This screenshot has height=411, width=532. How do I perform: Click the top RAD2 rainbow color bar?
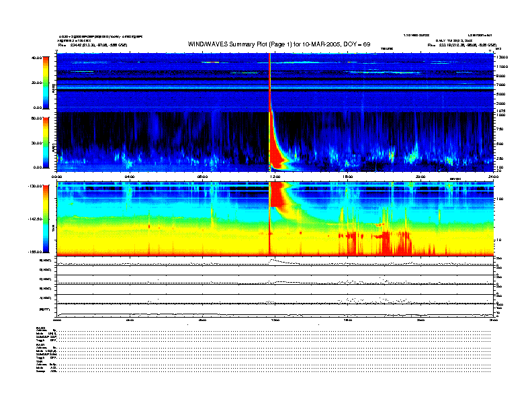46,83
